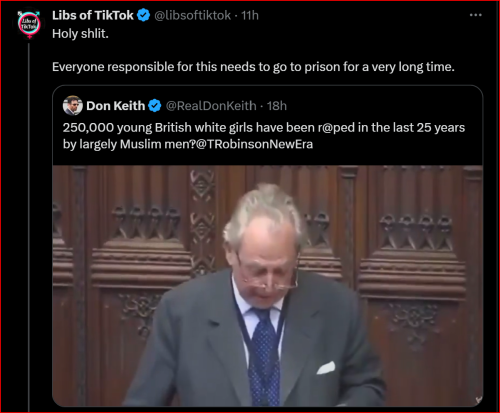
Task: Follow the @TRobinsonNewEra mention
Action: (255, 144)
